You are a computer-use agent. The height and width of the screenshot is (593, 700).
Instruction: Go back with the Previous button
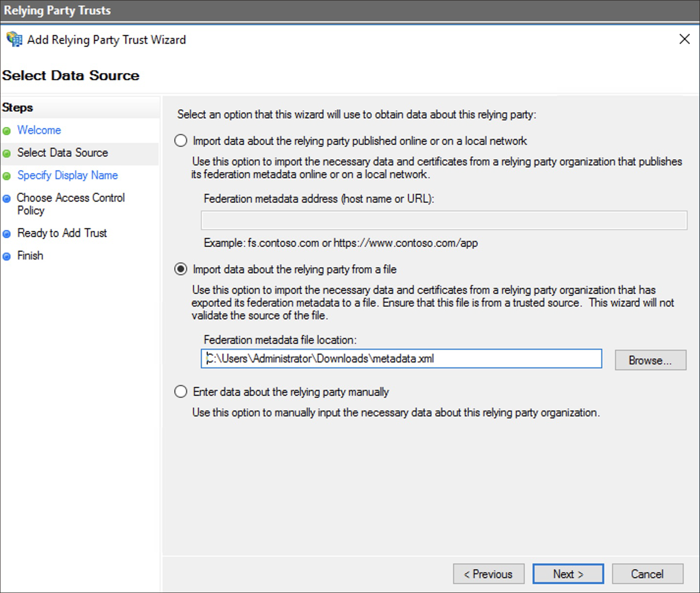(488, 574)
